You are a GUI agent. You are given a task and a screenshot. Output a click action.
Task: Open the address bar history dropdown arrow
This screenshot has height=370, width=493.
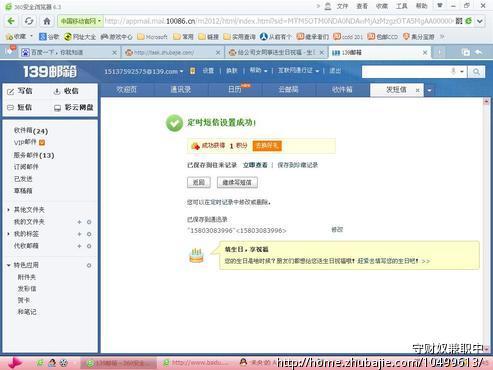coord(479,21)
